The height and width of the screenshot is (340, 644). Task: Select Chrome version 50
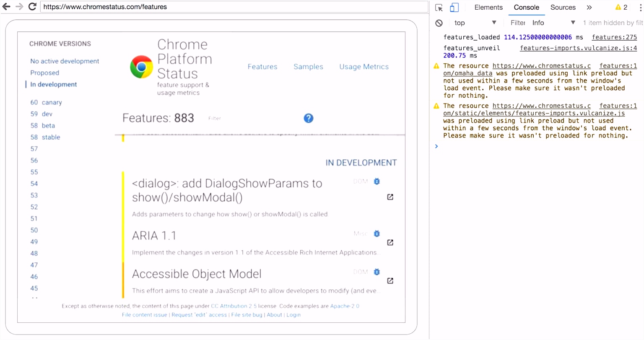(34, 230)
